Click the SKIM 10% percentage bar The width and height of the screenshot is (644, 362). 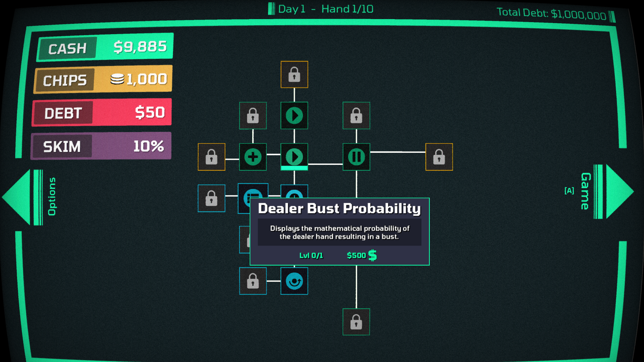pos(101,146)
